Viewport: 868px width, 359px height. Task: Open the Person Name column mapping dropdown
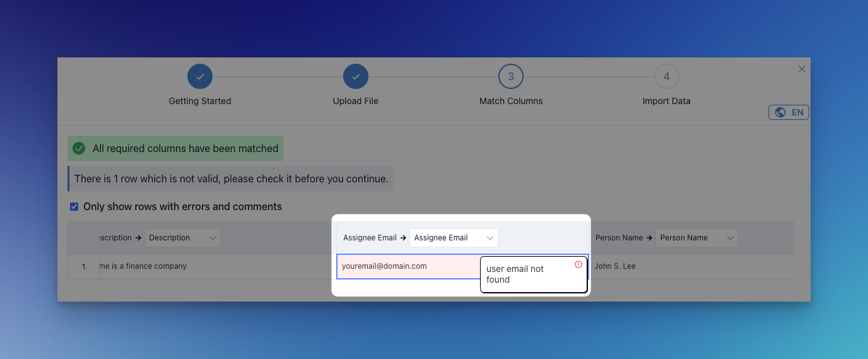pos(697,238)
